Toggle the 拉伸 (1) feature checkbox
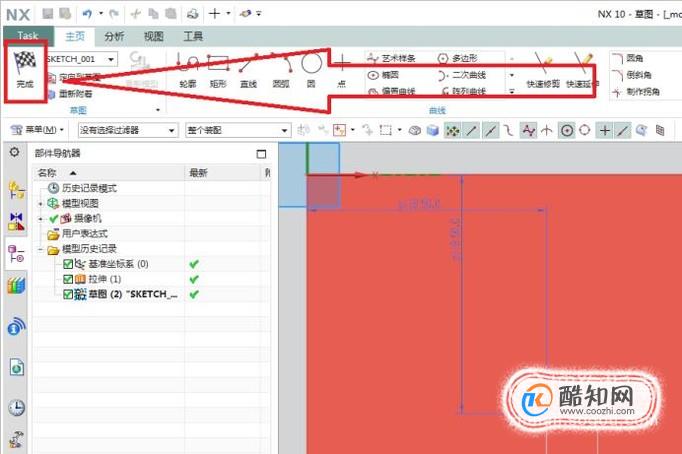682x454 pixels. tap(67, 279)
